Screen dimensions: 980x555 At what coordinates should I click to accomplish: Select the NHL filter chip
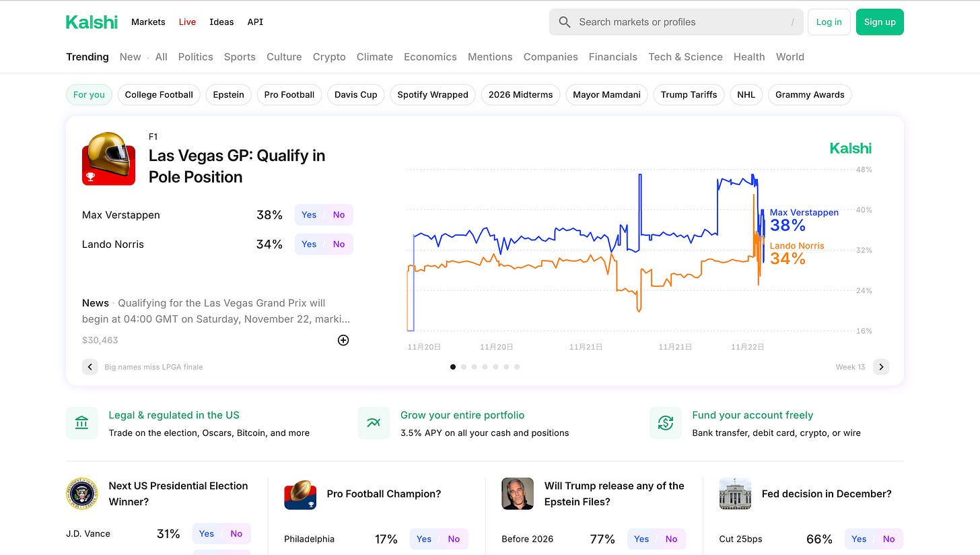pyautogui.click(x=746, y=94)
